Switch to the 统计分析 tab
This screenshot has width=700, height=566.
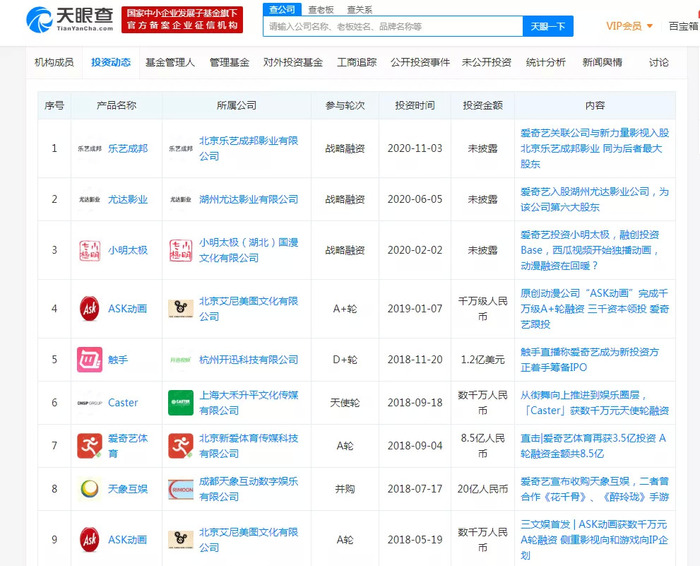[x=546, y=62]
